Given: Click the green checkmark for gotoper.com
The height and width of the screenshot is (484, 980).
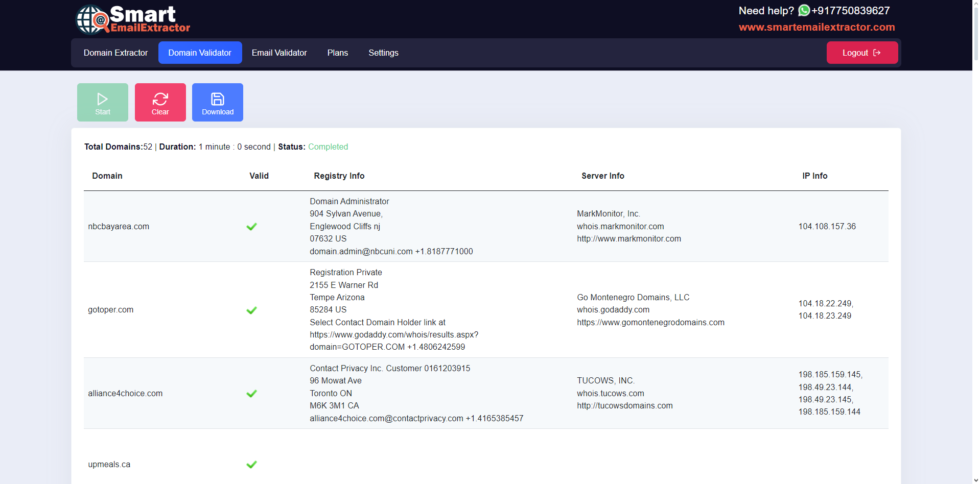Looking at the screenshot, I should coord(251,310).
